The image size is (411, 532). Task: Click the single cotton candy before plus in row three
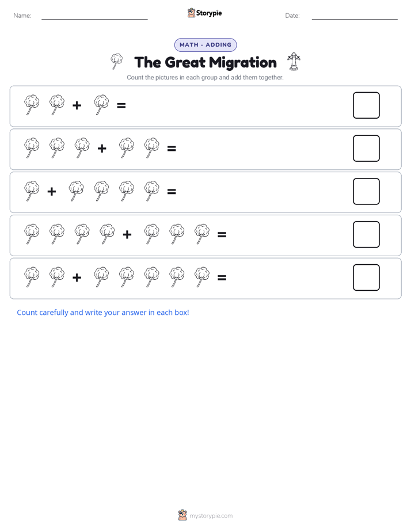[x=32, y=191]
